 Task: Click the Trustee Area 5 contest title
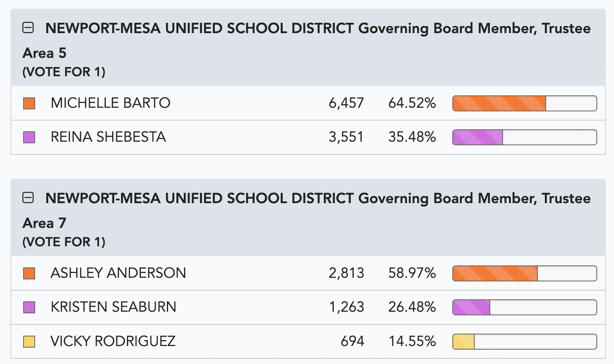pos(307,40)
